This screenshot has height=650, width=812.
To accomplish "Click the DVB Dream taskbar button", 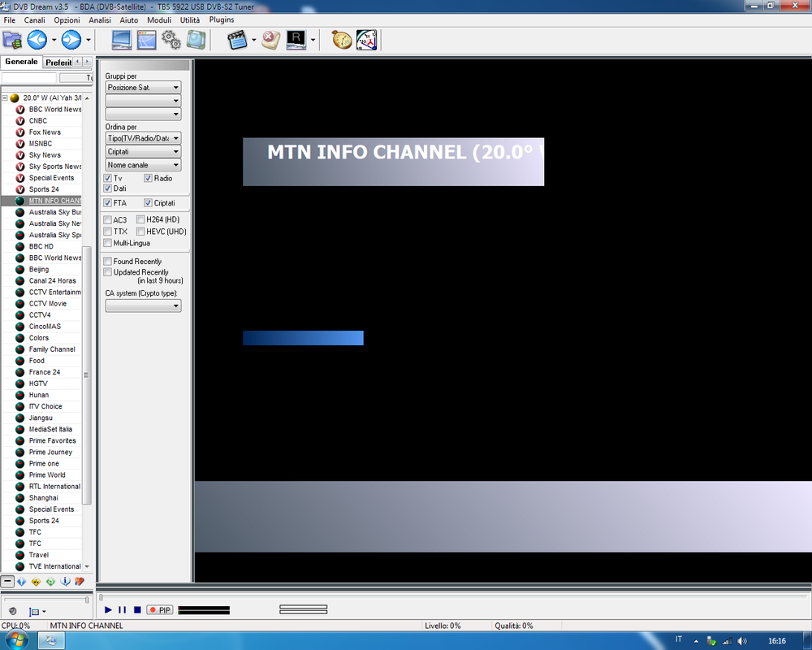I will [x=51, y=641].
